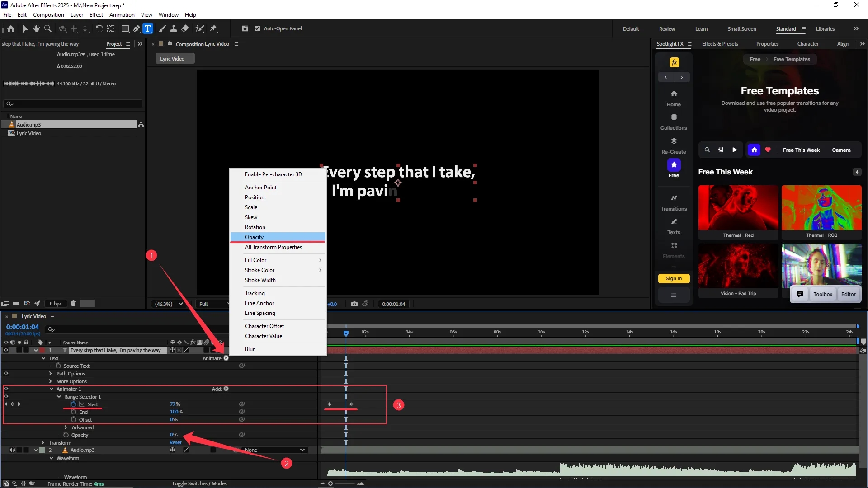Click the search icon in Spotlight FX

707,150
